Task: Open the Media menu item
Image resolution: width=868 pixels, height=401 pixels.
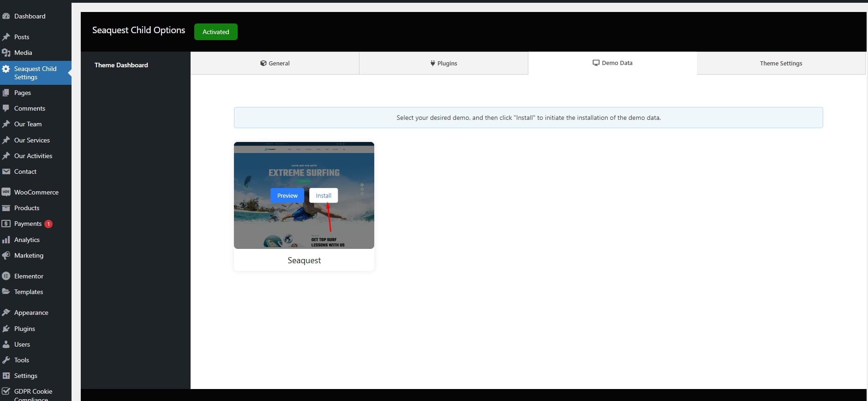Action: (x=36, y=53)
